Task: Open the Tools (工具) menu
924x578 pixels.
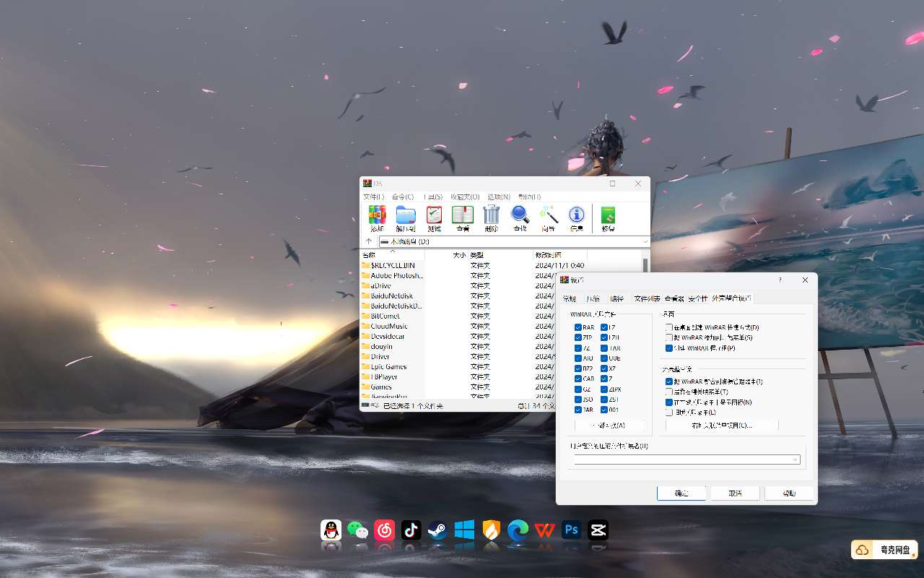Action: 433,197
